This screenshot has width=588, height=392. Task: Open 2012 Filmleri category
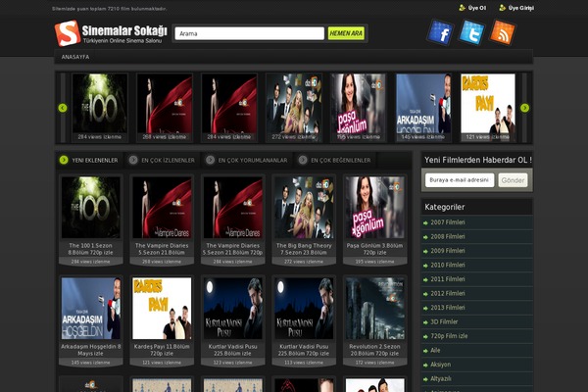(x=448, y=294)
